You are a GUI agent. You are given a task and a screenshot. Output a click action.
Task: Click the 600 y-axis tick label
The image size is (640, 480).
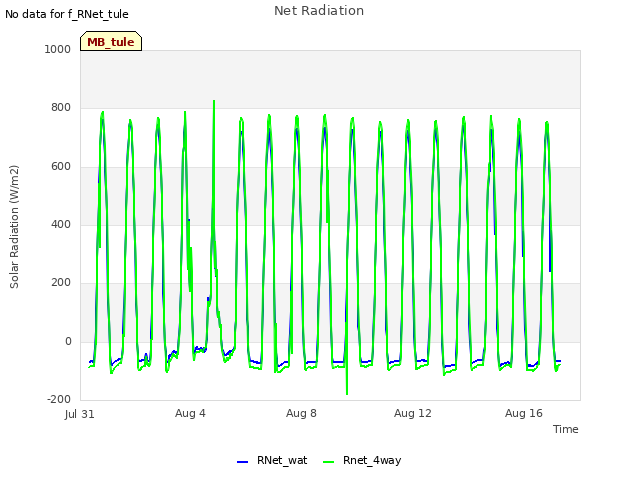point(61,166)
